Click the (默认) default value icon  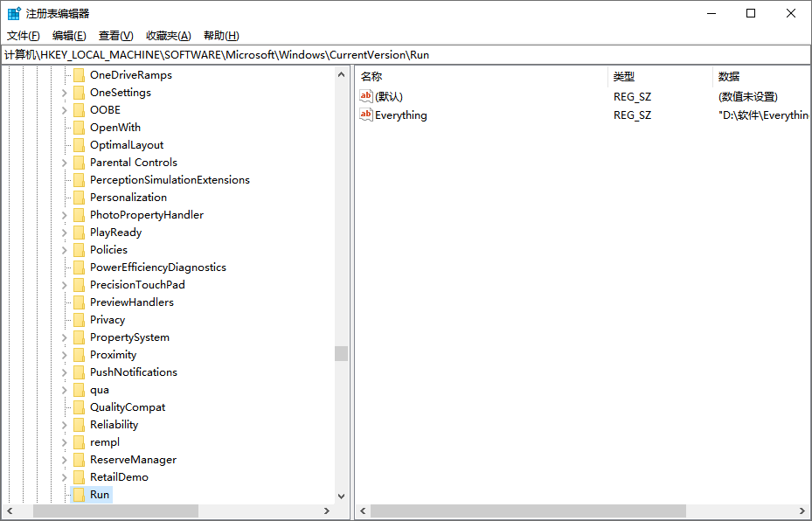366,96
